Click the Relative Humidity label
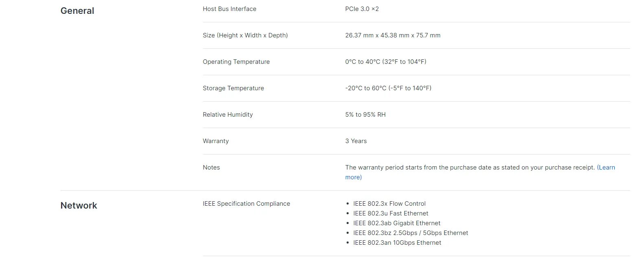Screen dimensions: 644x261 click(227, 115)
